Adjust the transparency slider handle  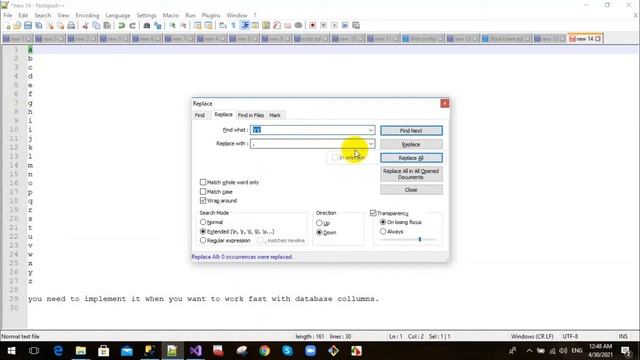[420, 240]
